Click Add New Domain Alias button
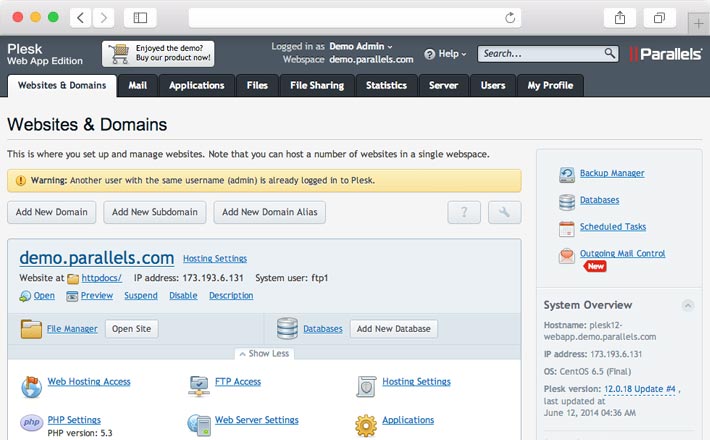The height and width of the screenshot is (440, 710). point(270,212)
